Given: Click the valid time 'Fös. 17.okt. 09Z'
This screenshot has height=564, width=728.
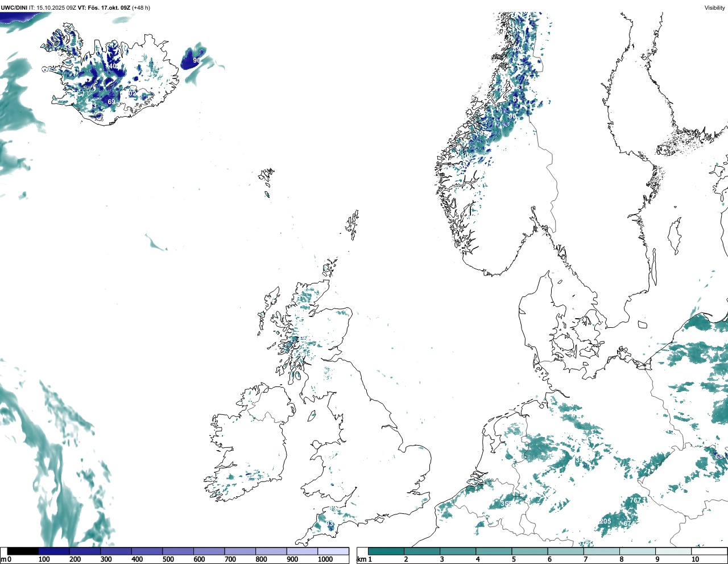Looking at the screenshot, I should click(108, 8).
